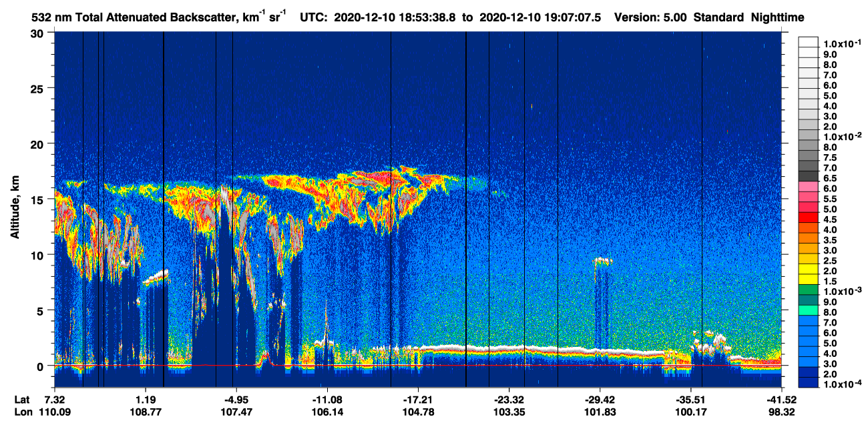
Task: Click the color bar label "5.5"
Action: click(831, 199)
